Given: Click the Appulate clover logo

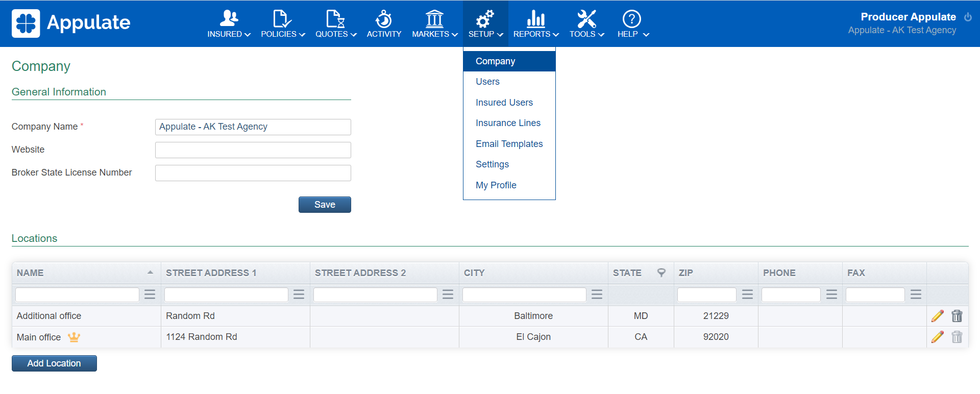Looking at the screenshot, I should pyautogui.click(x=26, y=23).
